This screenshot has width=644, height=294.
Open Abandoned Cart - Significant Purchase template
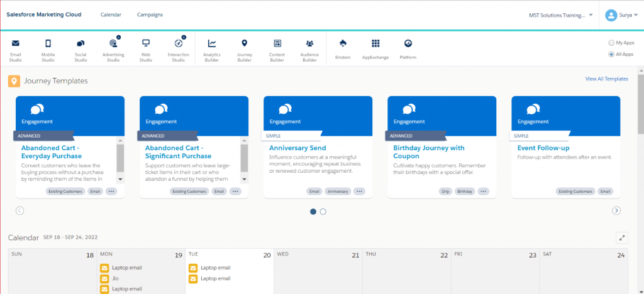click(x=178, y=152)
